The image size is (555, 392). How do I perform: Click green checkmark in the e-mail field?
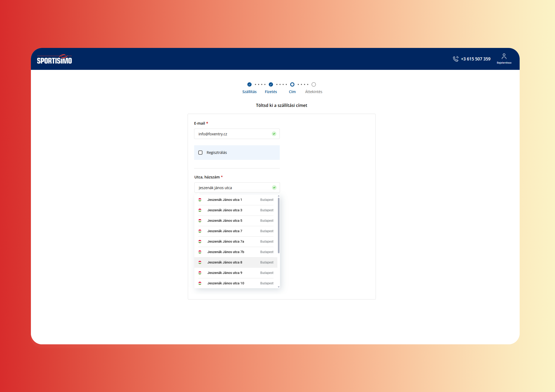click(274, 134)
